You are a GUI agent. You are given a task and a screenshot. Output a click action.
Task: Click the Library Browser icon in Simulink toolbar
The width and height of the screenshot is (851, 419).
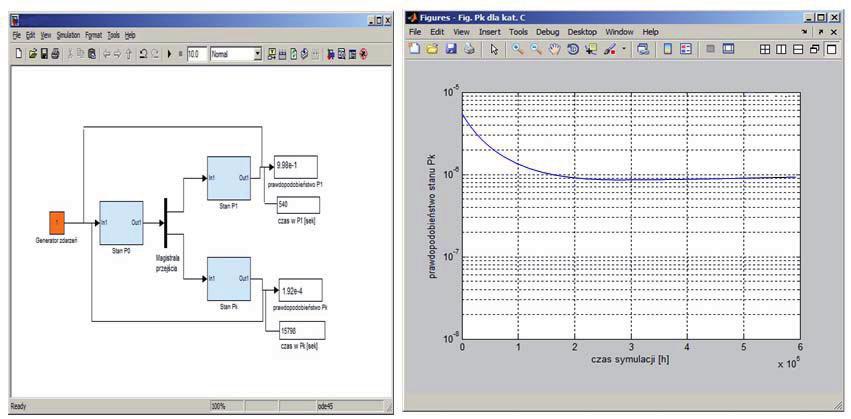[330, 54]
